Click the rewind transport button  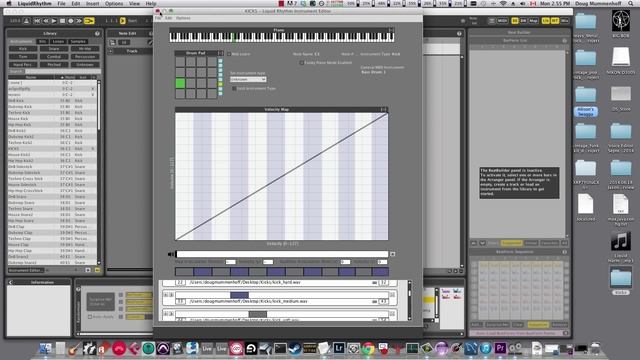pyautogui.click(x=46, y=21)
